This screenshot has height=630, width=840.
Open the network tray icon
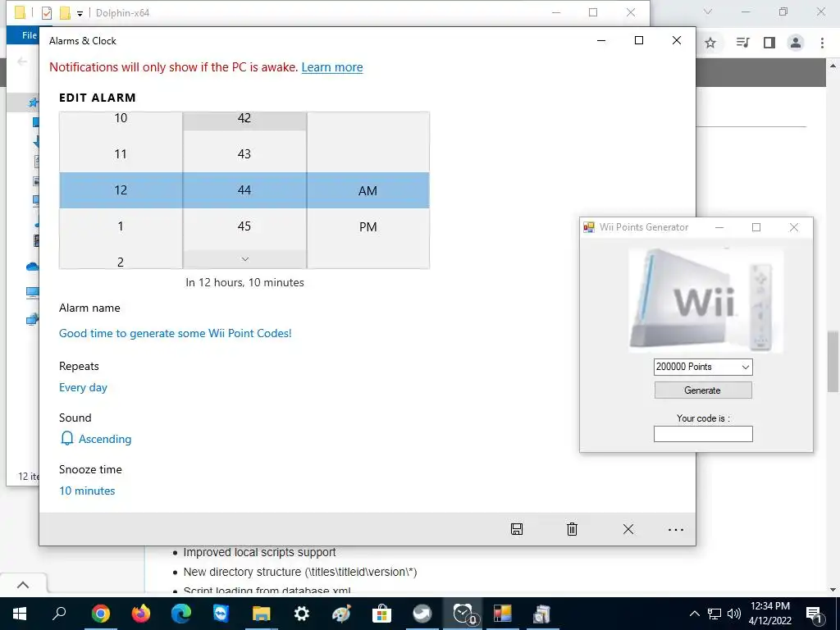714,614
